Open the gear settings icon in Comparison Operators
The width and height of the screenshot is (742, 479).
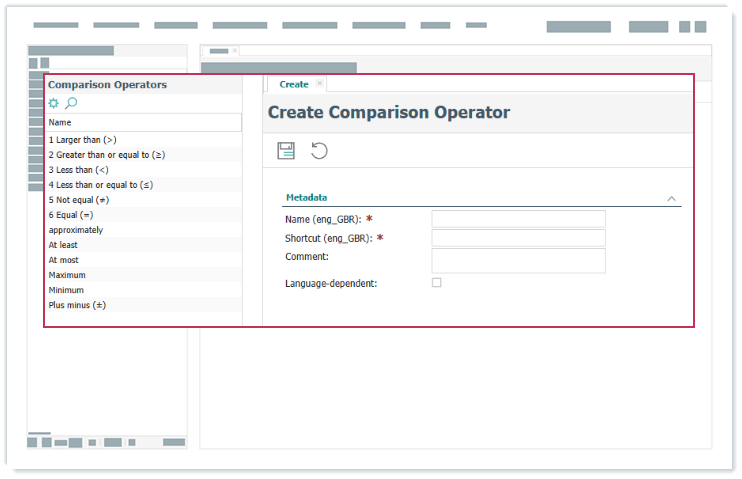(x=54, y=103)
